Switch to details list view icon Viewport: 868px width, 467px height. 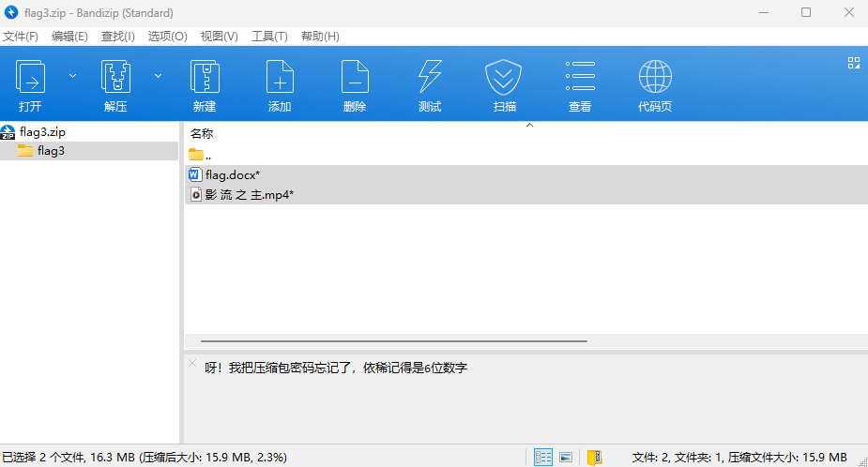tap(543, 457)
